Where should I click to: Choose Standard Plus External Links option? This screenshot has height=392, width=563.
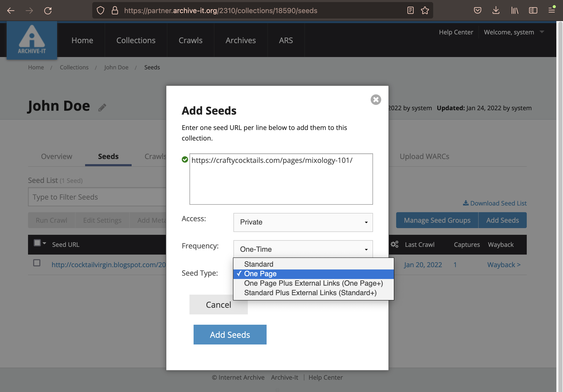tap(310, 293)
